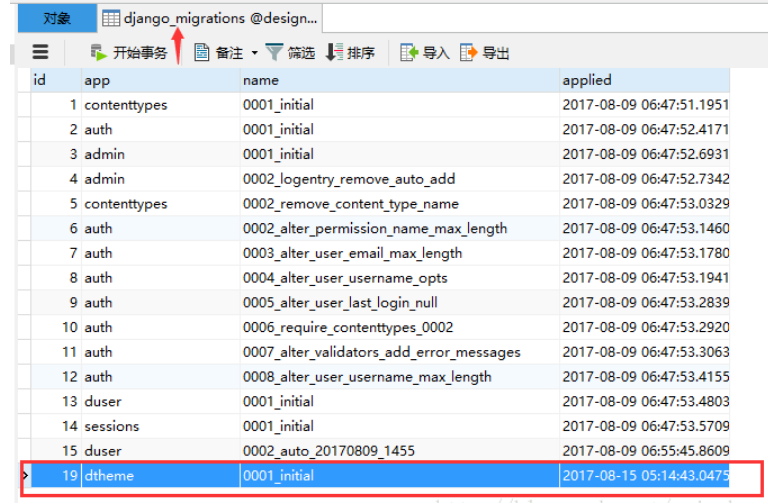Viewport: 768px width, 503px height.
Task: Select name cell 0006_require_contenttypes_0002
Action: (400, 327)
